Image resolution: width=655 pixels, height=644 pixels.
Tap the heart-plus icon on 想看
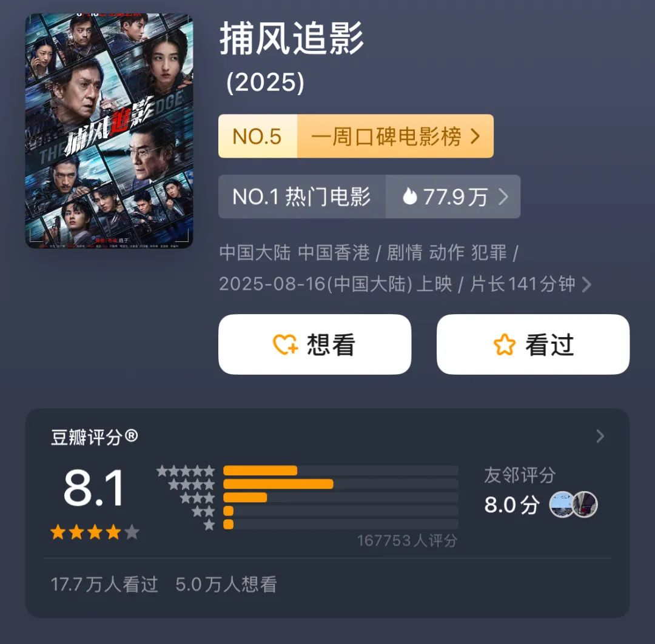click(x=286, y=345)
